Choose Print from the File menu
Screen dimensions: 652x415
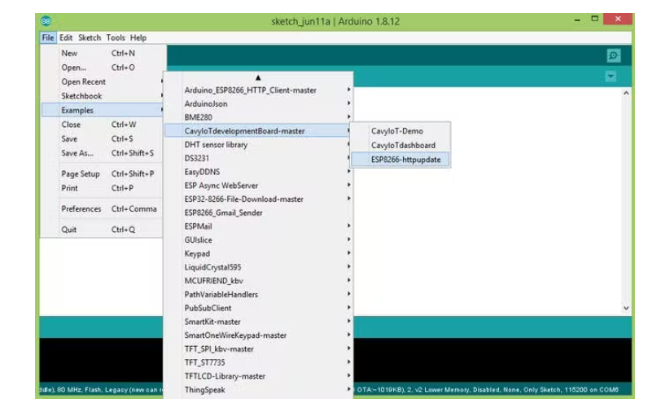point(102,188)
